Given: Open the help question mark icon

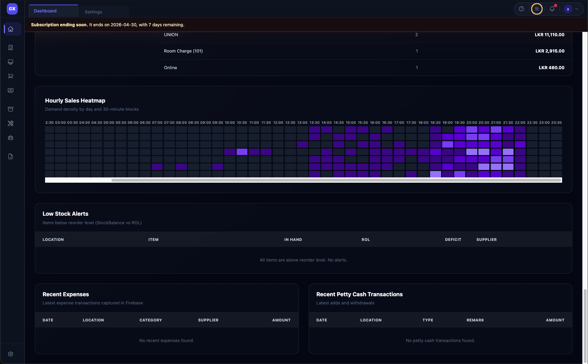Looking at the screenshot, I should click(521, 9).
